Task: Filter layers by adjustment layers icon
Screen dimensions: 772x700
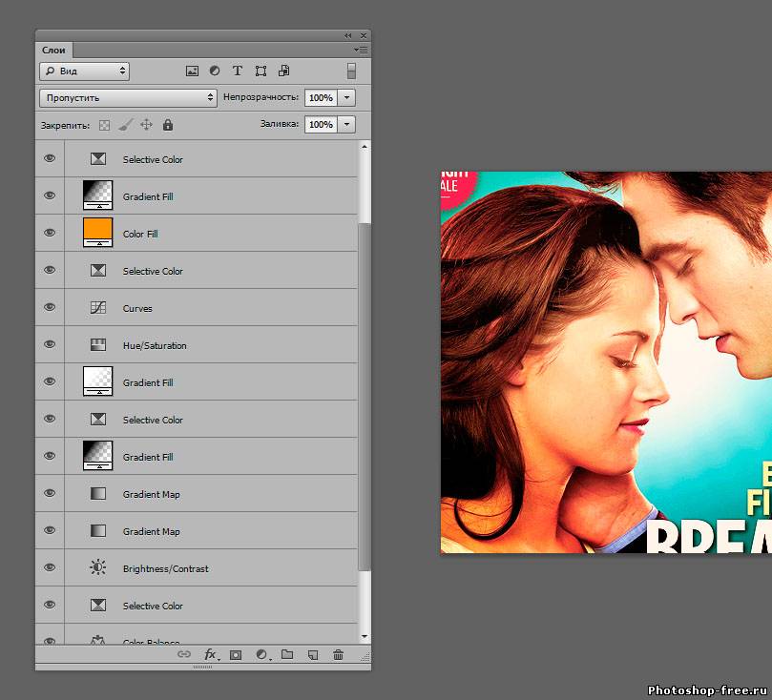Action: click(214, 71)
